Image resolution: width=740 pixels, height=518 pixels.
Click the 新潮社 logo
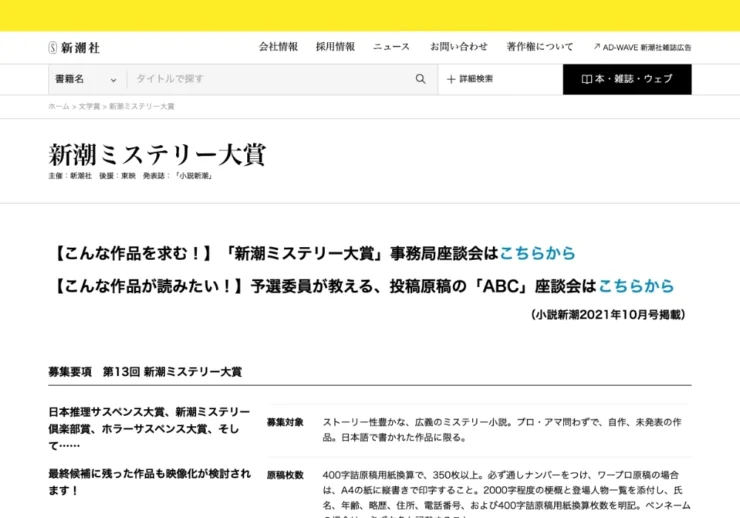click(x=74, y=48)
